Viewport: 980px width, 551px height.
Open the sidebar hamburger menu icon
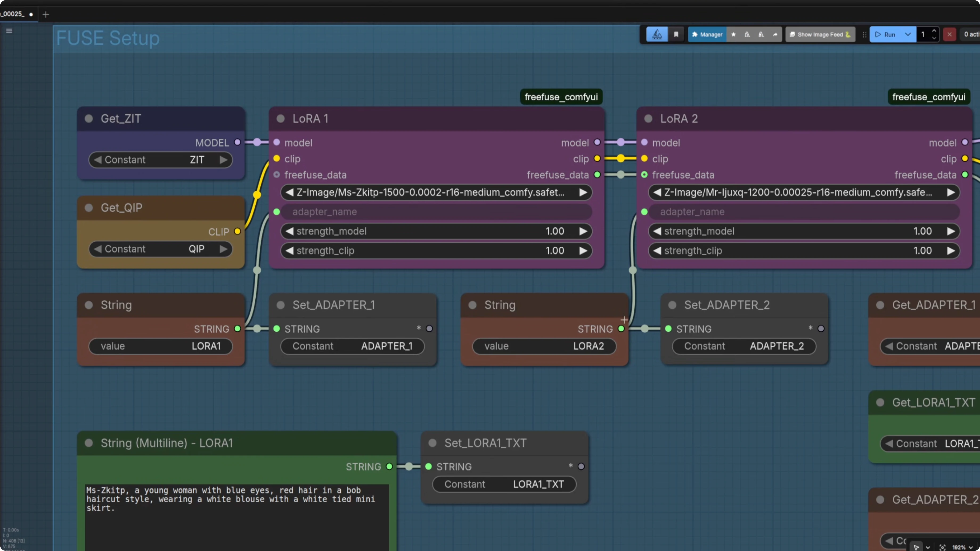(9, 31)
